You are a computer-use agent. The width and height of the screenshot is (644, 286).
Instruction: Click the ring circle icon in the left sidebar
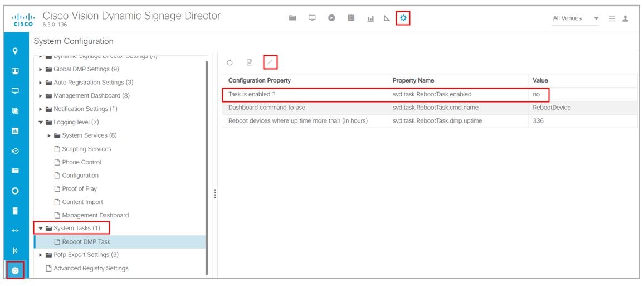coord(16,191)
